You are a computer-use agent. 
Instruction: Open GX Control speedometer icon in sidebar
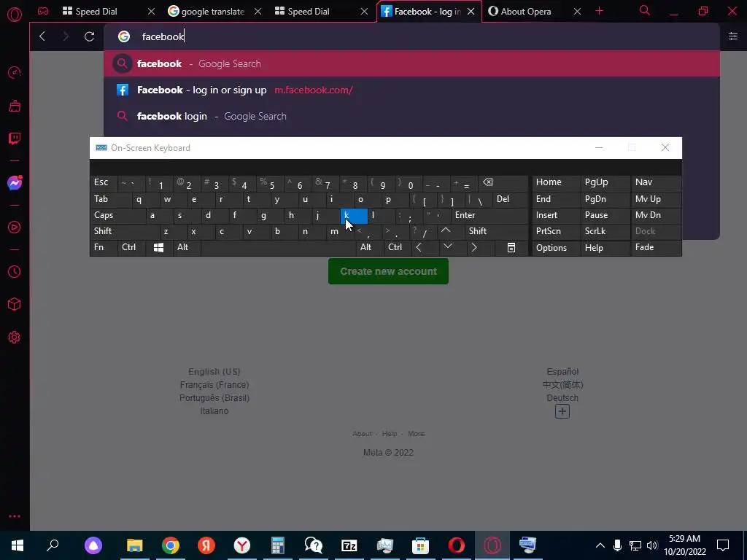coord(15,73)
